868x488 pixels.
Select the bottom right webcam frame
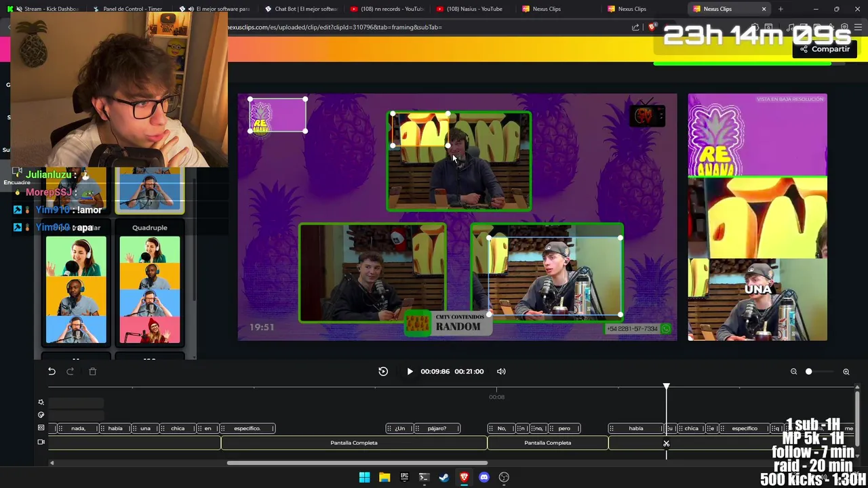(x=547, y=272)
